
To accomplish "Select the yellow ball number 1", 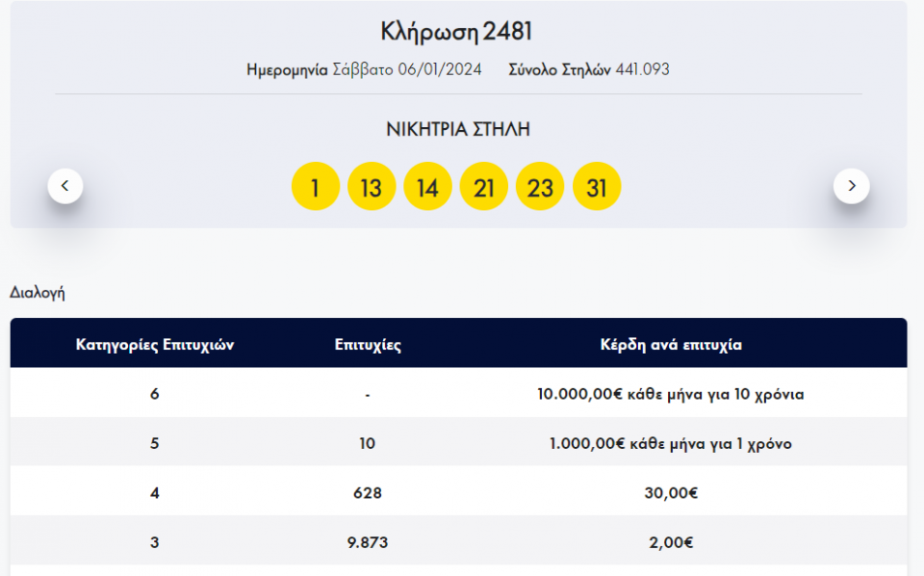I will point(316,187).
